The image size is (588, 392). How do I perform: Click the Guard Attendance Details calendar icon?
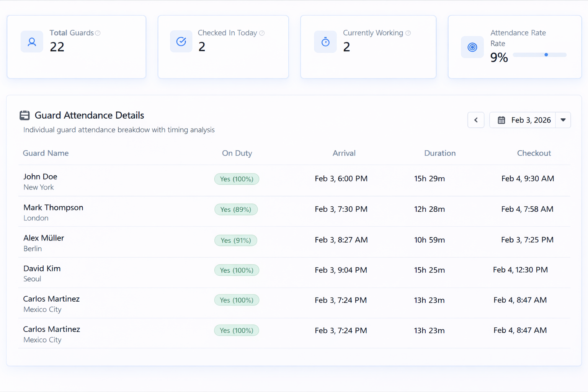click(24, 115)
